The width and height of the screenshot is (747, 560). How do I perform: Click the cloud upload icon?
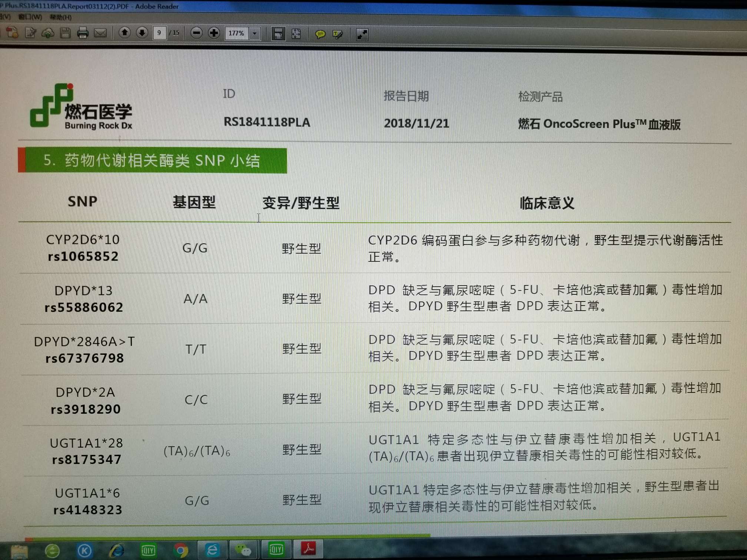pyautogui.click(x=48, y=33)
